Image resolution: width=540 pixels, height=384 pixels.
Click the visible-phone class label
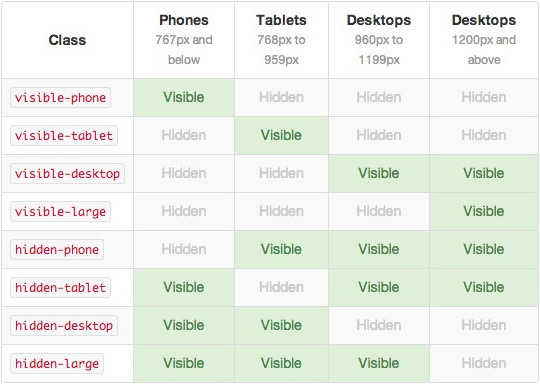60,98
